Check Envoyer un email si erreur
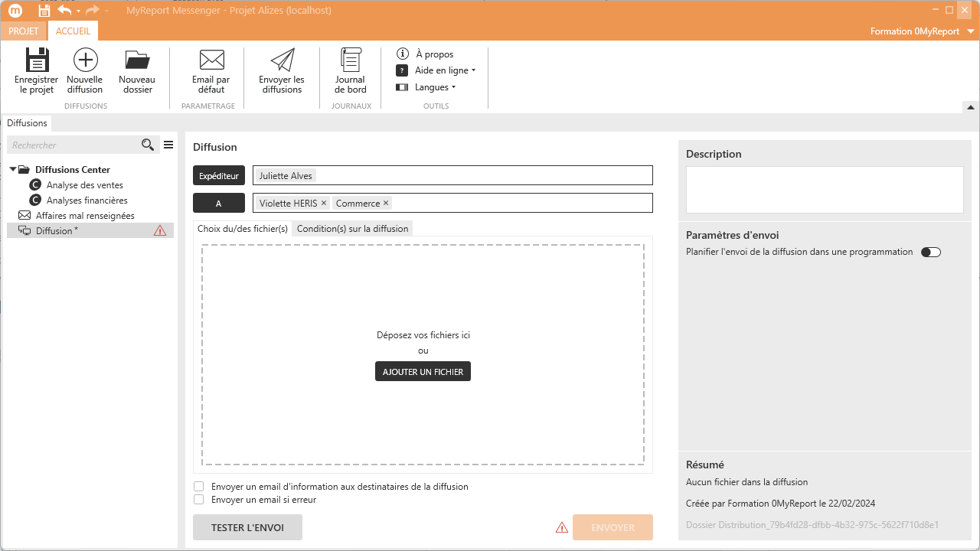This screenshot has height=551, width=980. coord(199,500)
